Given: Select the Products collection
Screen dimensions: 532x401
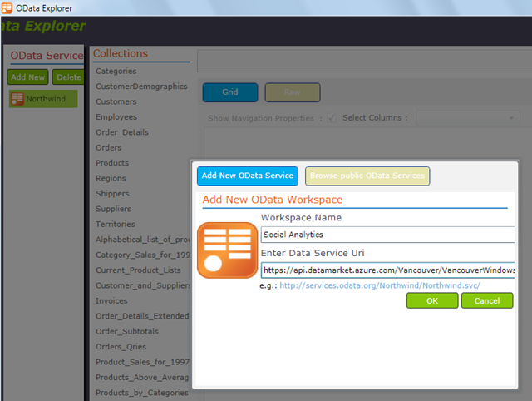Looking at the screenshot, I should tap(112, 162).
